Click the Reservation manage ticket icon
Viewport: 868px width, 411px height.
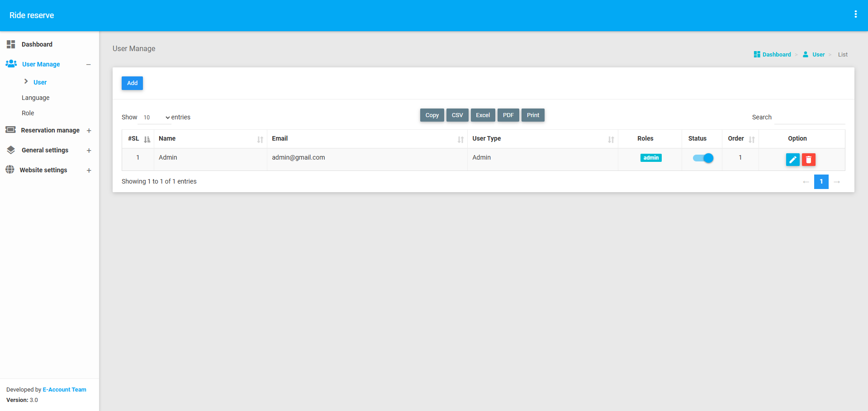(10, 130)
